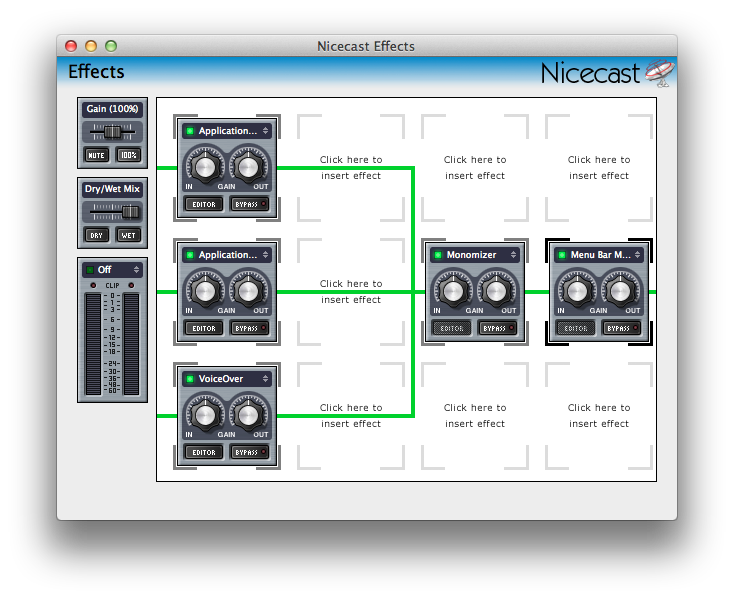734x599 pixels.
Task: Click IN gain knob on Menu Bar M... effect
Action: coord(577,291)
